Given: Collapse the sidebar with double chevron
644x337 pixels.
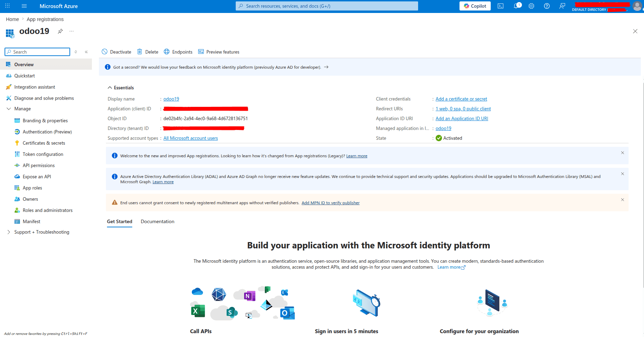Looking at the screenshot, I should pos(86,52).
